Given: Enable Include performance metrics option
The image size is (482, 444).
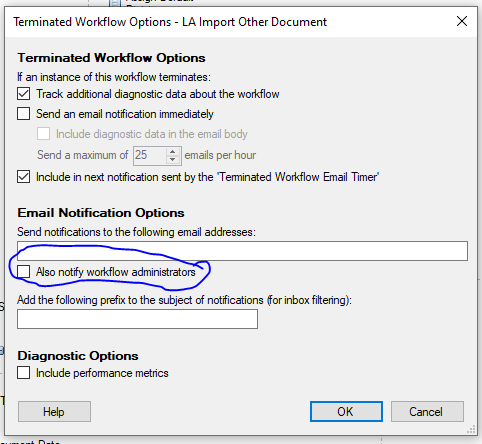Looking at the screenshot, I should pos(24,373).
